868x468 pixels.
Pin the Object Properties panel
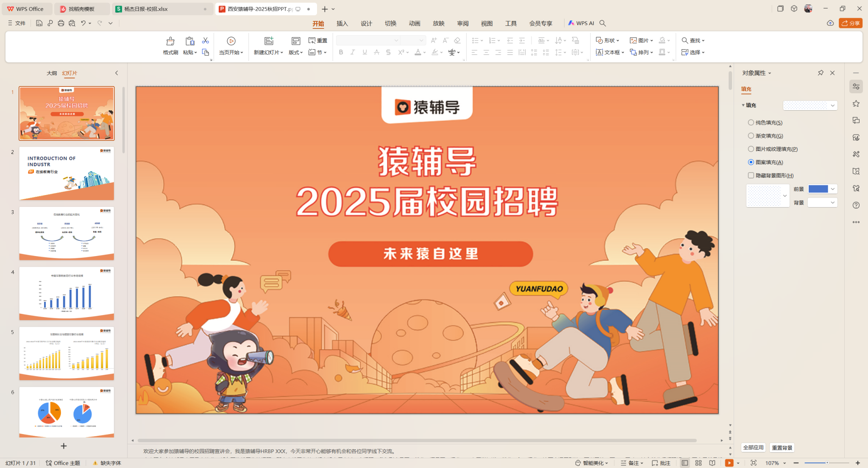821,73
